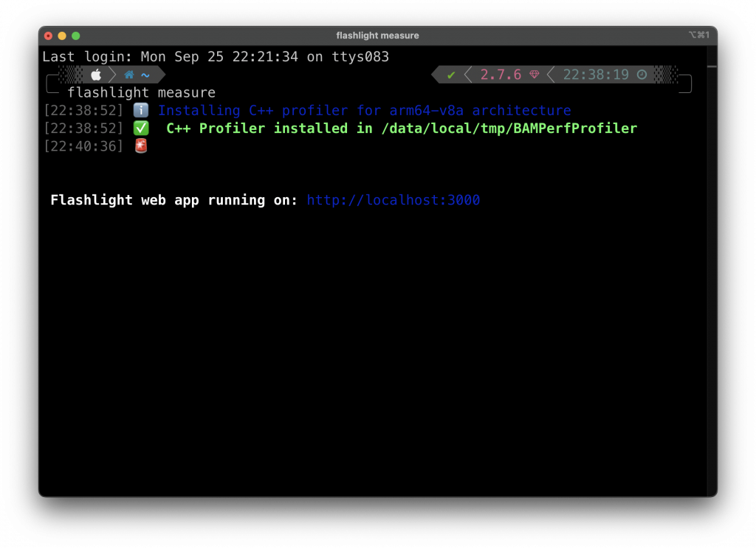Screen dimensions: 756x548
Task: Click the window title 'flashlight measure'
Action: [377, 35]
